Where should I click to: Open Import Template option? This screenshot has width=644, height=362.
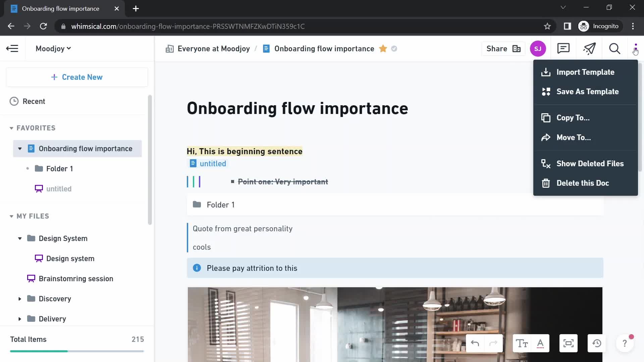click(x=586, y=72)
